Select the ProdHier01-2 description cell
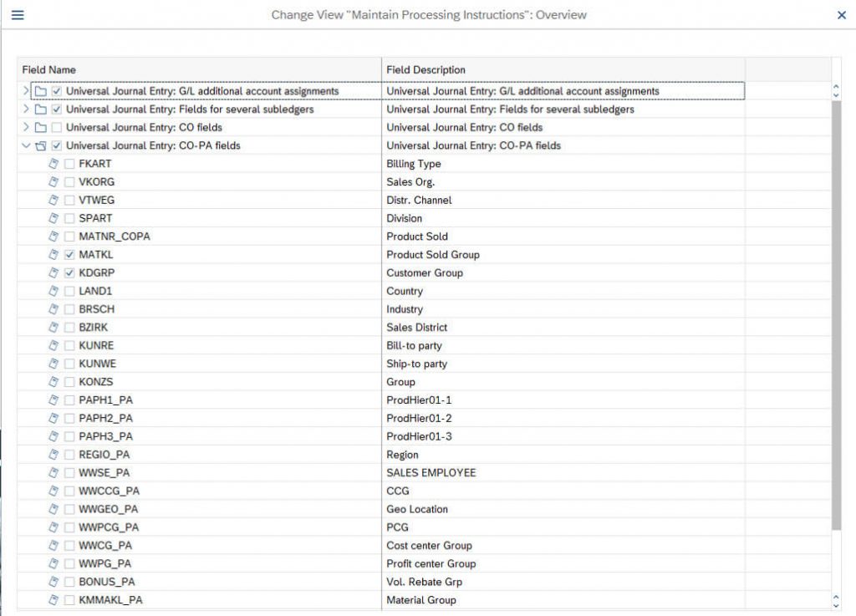 click(563, 418)
